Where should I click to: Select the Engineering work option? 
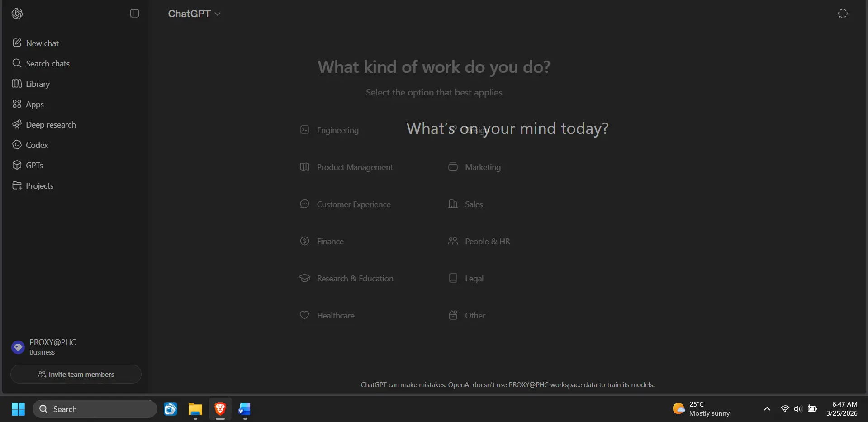click(x=329, y=130)
